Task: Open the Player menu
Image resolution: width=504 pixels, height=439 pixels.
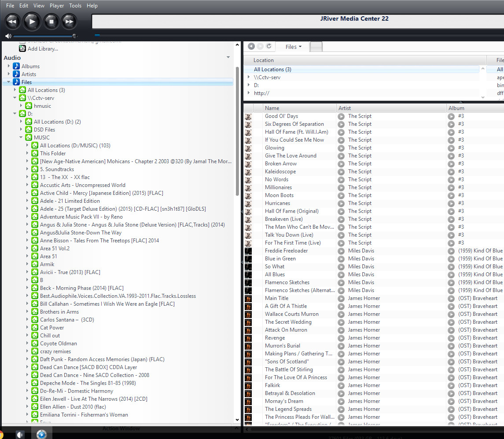Action: tap(57, 5)
